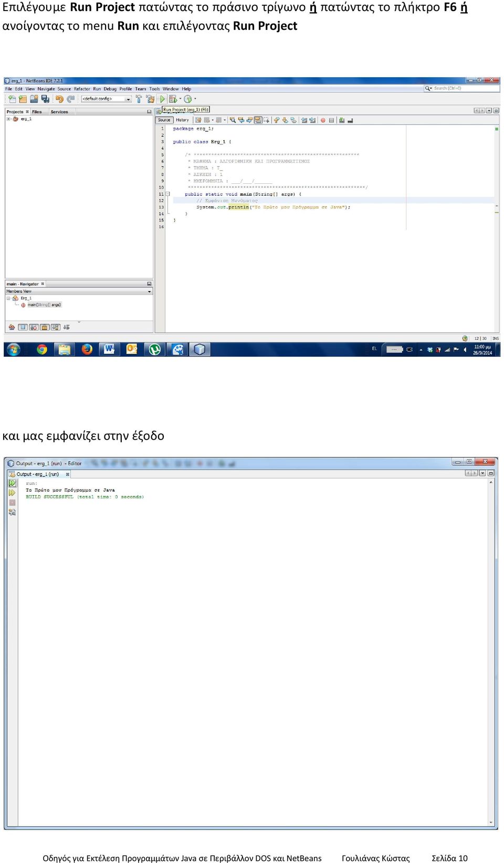This screenshot has height=863, width=504.
Task: Click the Build Project hammer icon
Action: (x=139, y=99)
